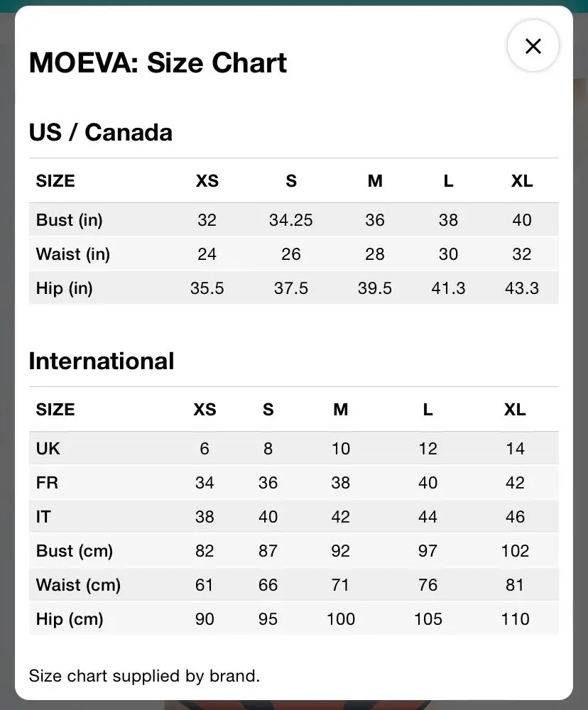
Task: Click the 34.25 bust value for size S
Action: [291, 220]
